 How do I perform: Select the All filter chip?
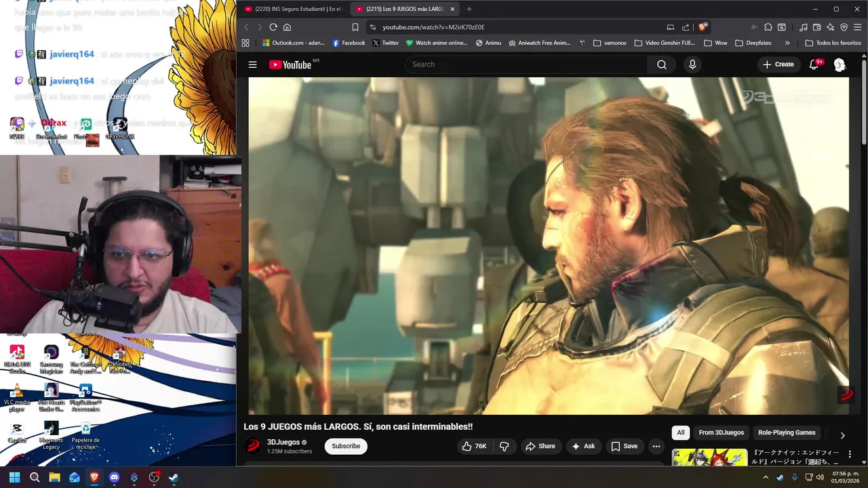coord(681,432)
